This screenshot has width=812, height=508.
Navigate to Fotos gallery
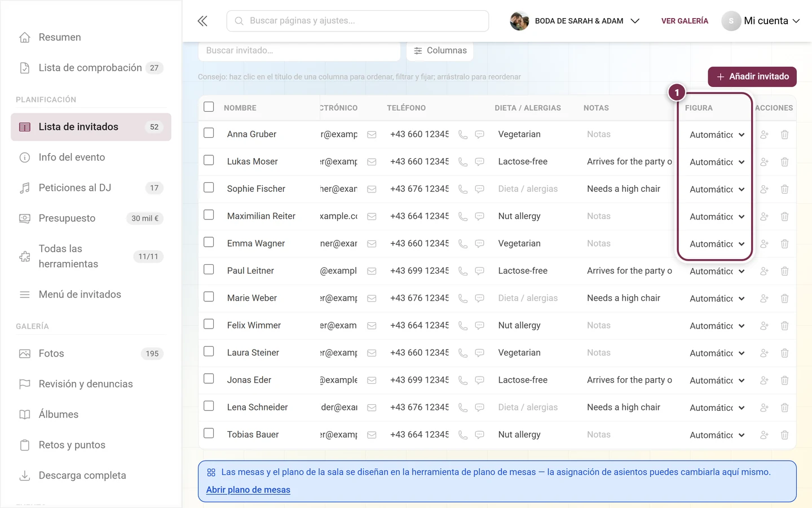point(91,354)
